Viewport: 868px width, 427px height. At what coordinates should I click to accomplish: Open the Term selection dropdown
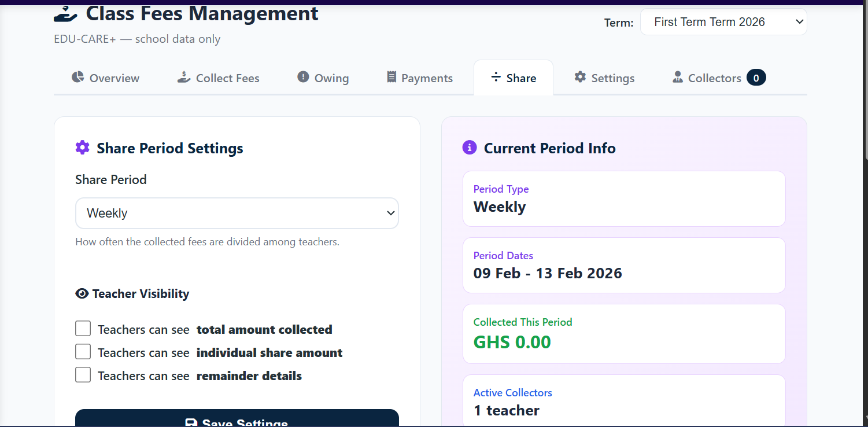[x=723, y=22]
